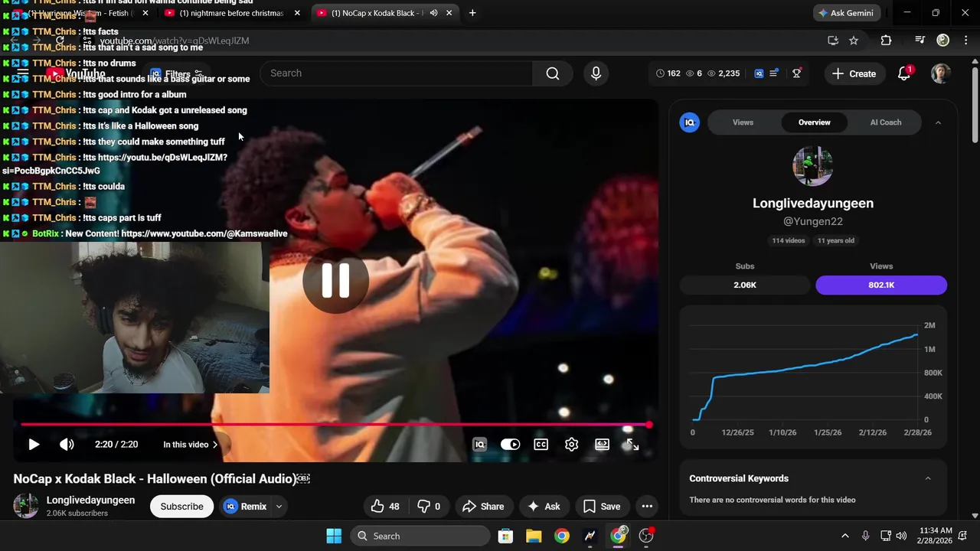This screenshot has width=980, height=551.
Task: Click the search magnifier button
Action: coord(553,73)
